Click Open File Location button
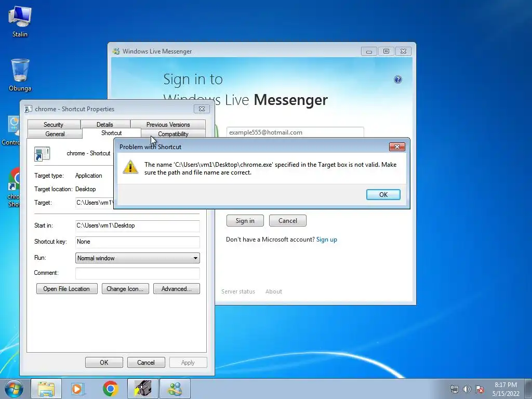The image size is (532, 399). point(66,289)
